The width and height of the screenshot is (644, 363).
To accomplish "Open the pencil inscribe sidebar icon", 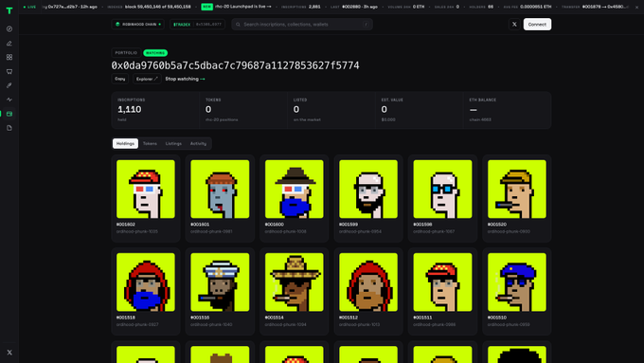I will 9,44.
